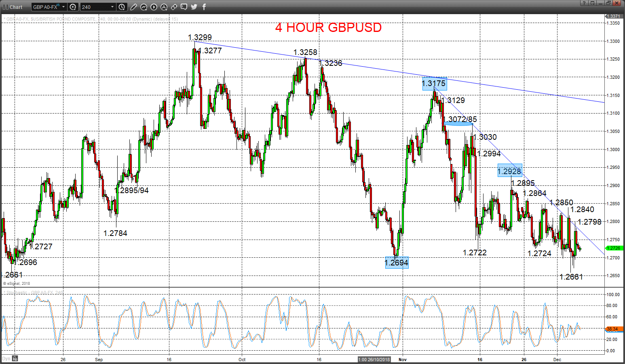
Task: Select the 1.3129 price label
Action: [453, 100]
